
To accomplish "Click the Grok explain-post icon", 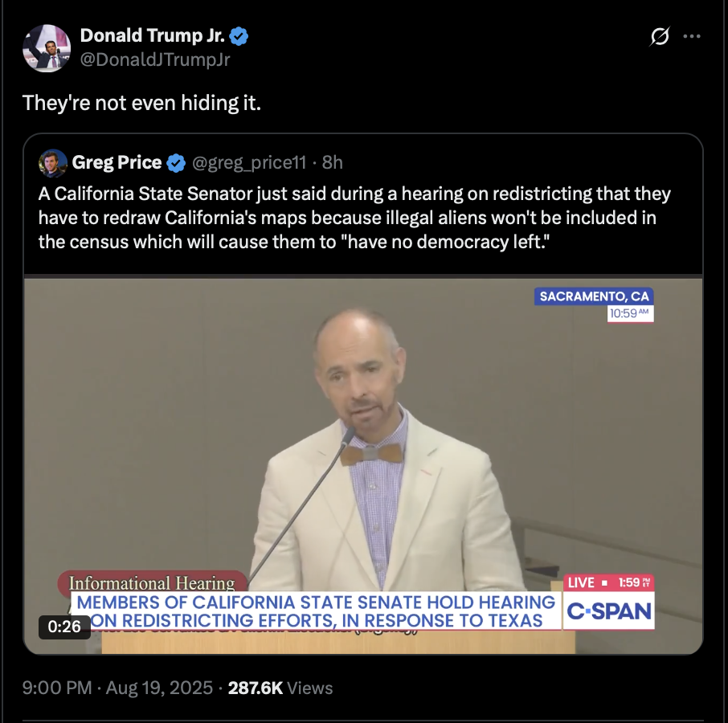I will tap(660, 36).
